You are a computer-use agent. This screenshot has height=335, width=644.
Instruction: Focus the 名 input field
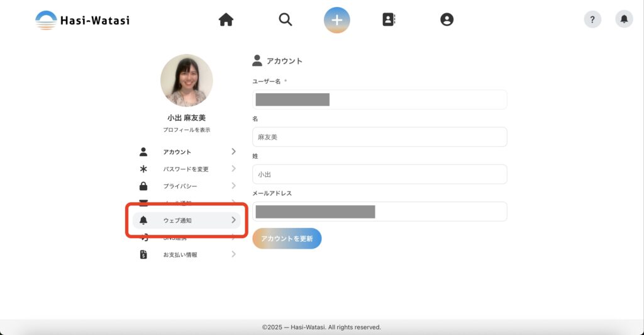click(x=379, y=137)
